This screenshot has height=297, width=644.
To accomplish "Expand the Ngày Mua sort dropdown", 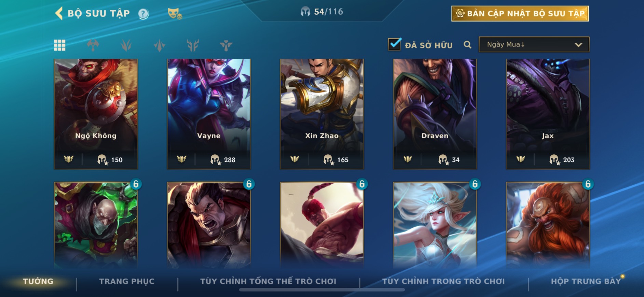I will point(534,44).
